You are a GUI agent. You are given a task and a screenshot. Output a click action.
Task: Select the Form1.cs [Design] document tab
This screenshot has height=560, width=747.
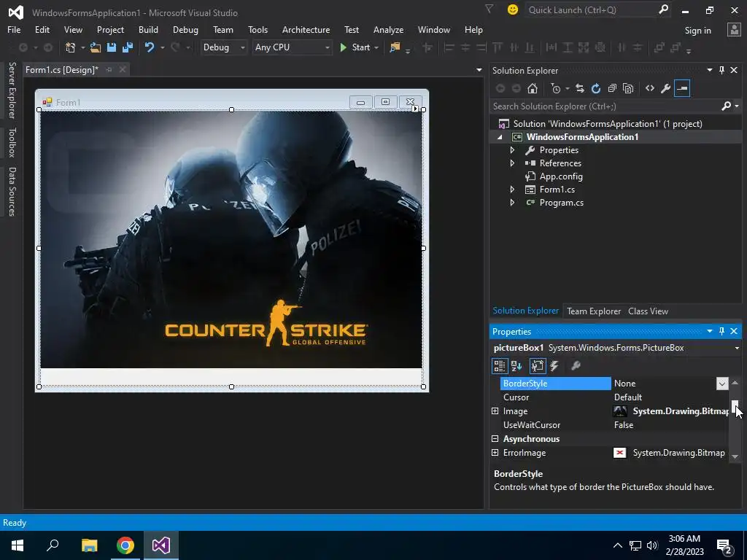click(61, 69)
